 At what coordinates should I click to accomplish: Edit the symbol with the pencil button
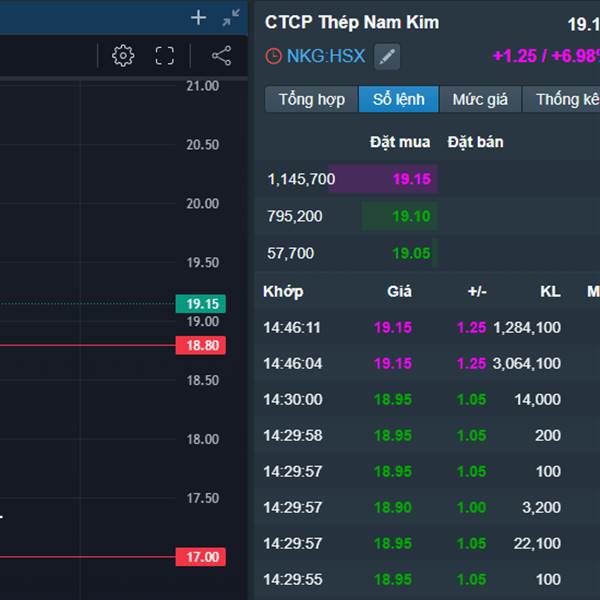(387, 57)
